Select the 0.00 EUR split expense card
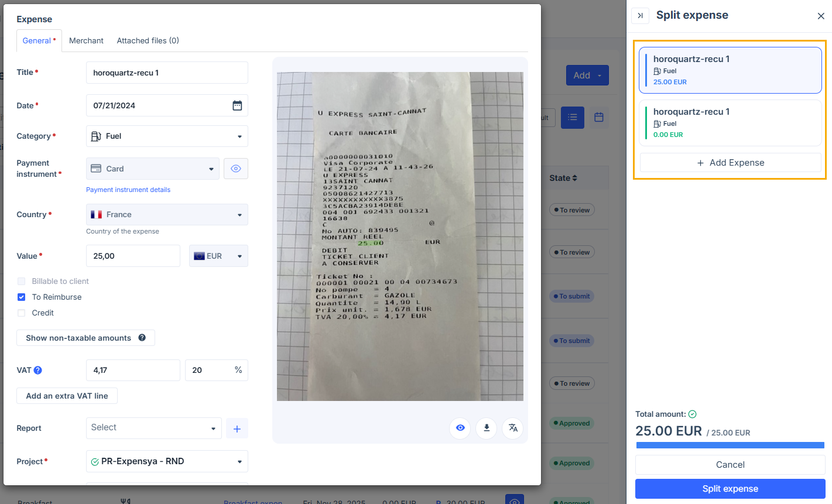This screenshot has height=504, width=832. click(730, 123)
